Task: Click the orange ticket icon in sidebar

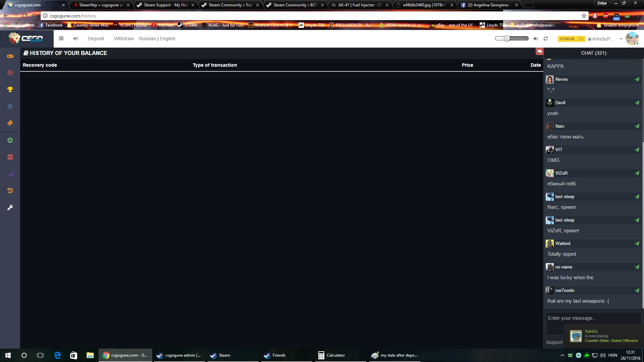Action: pyautogui.click(x=10, y=123)
